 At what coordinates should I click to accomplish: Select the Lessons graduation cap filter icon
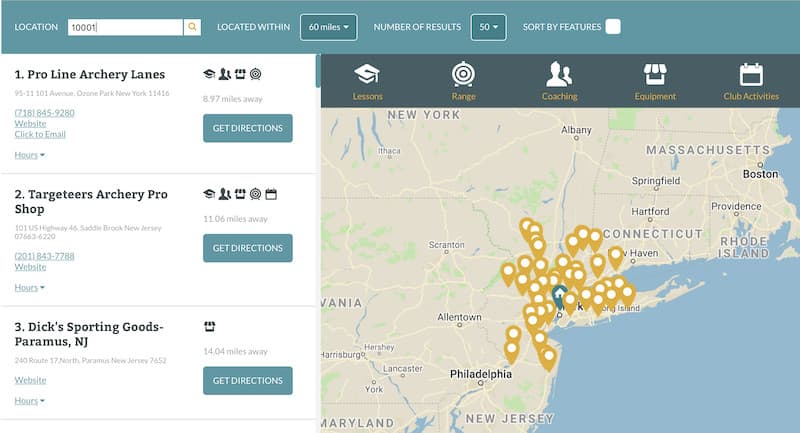367,75
